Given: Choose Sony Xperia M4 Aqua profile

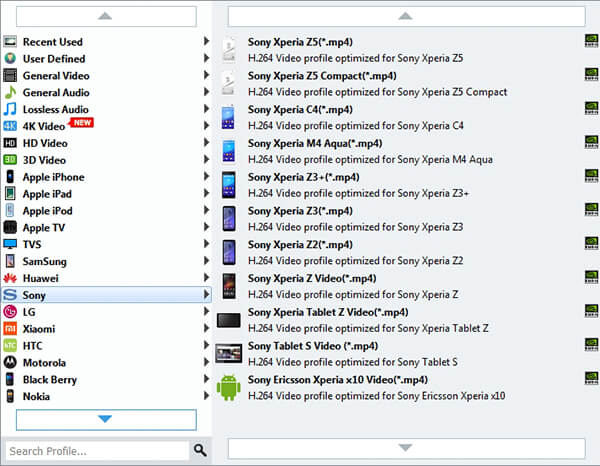Looking at the screenshot, I should (x=314, y=143).
